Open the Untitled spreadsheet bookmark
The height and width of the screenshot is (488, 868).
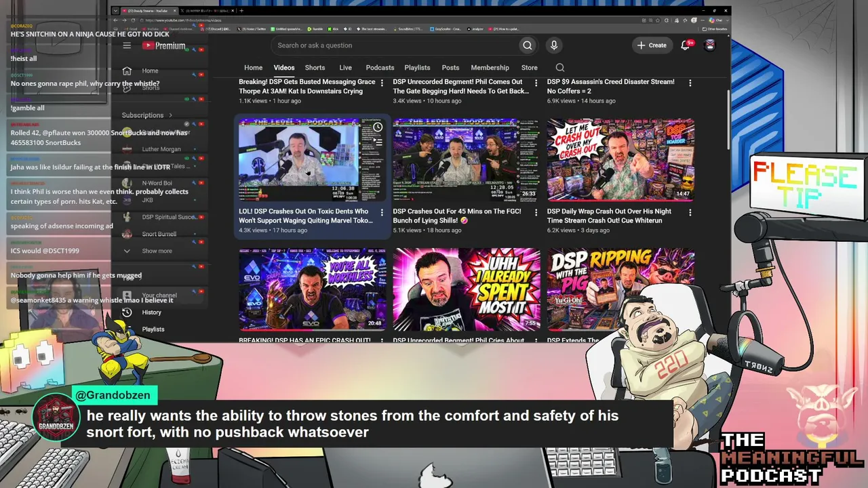(286, 30)
